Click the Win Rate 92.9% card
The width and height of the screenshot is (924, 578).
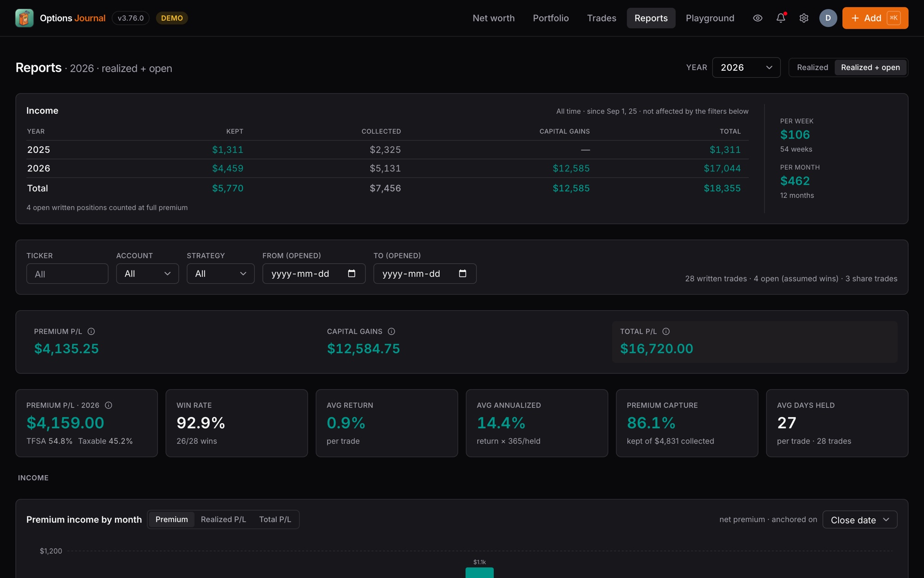[237, 423]
